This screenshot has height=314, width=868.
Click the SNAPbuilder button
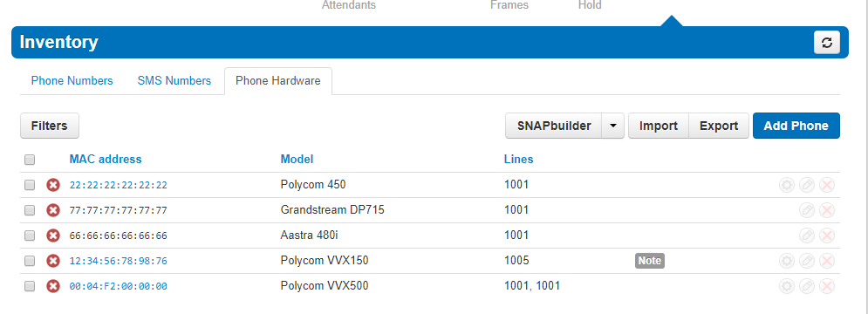tap(554, 126)
